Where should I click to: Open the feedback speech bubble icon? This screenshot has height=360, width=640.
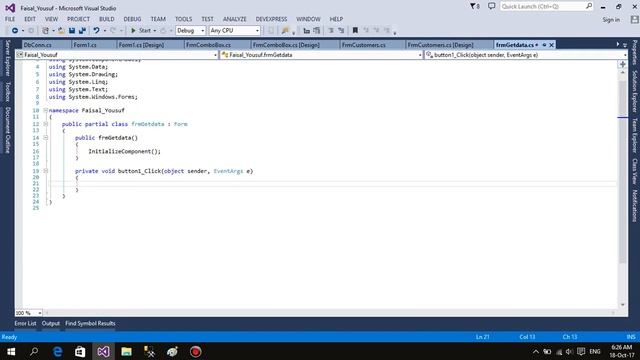point(491,6)
